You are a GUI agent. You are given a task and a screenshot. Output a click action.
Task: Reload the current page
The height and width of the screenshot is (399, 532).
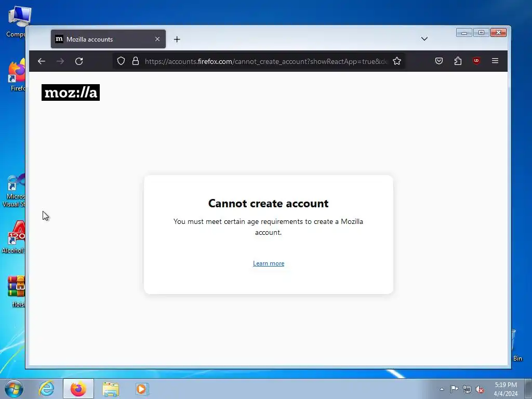[x=79, y=61]
